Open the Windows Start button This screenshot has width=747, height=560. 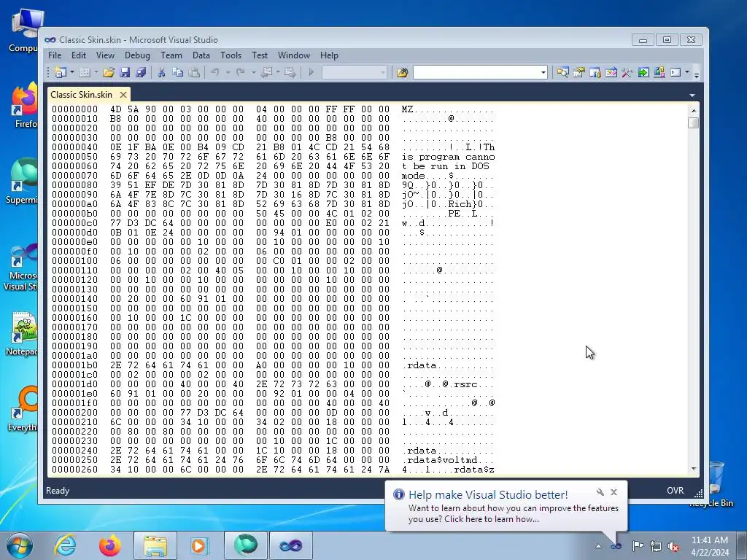coord(20,545)
